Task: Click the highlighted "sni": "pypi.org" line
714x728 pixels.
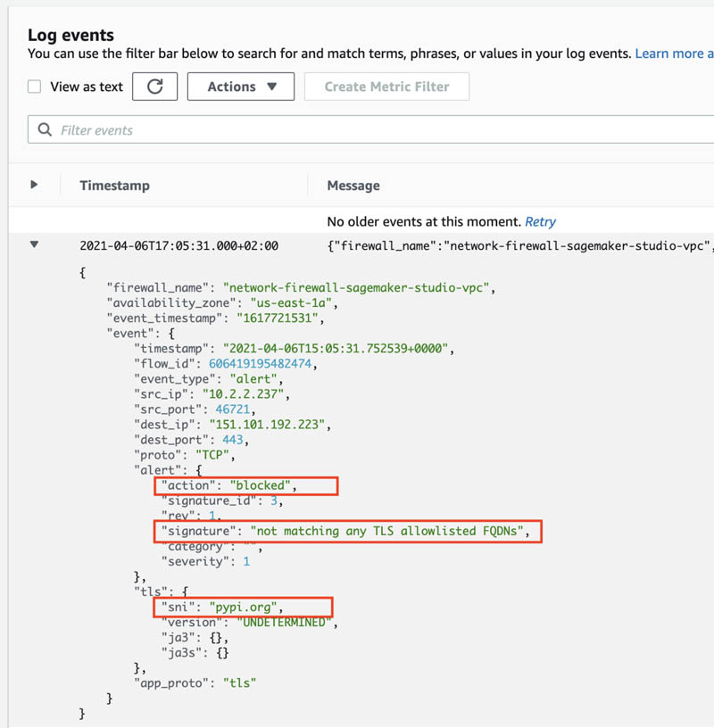Action: pos(243,608)
